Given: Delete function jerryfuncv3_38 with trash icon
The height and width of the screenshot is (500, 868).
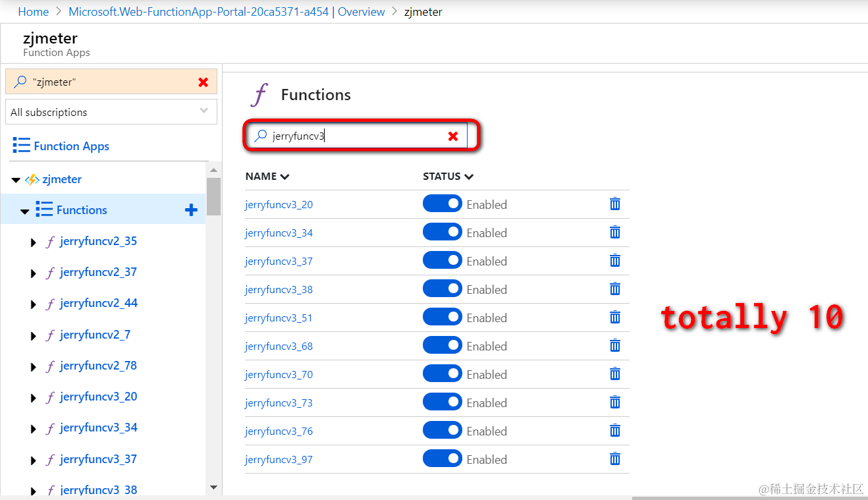Looking at the screenshot, I should coord(614,289).
